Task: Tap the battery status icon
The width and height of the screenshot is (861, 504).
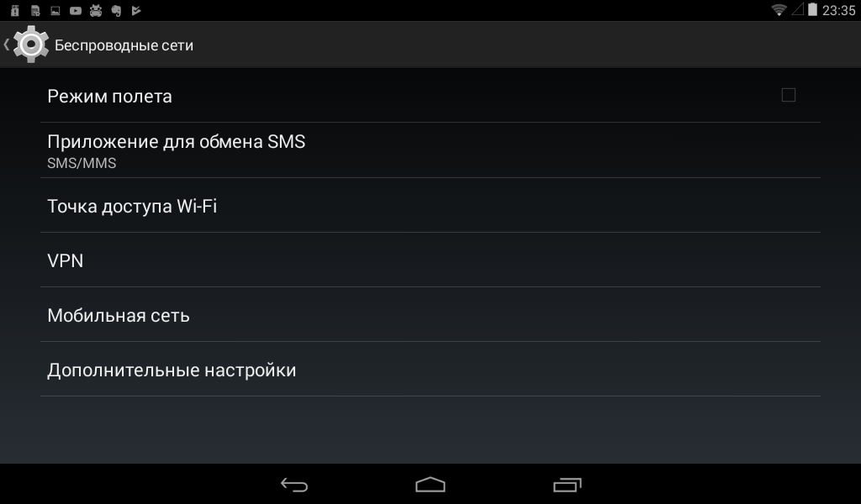Action: pos(812,10)
